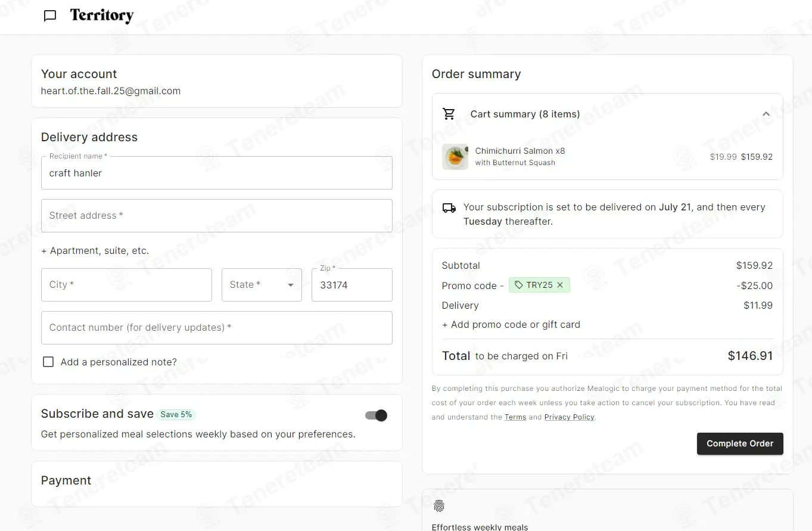This screenshot has height=531, width=812.
Task: Select the Contact number field
Action: (217, 328)
